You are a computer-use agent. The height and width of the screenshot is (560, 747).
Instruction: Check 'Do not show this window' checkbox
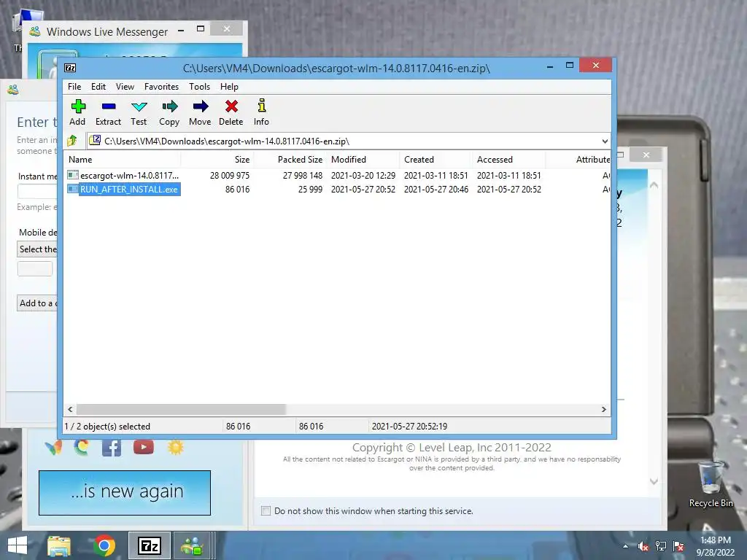coord(266,511)
